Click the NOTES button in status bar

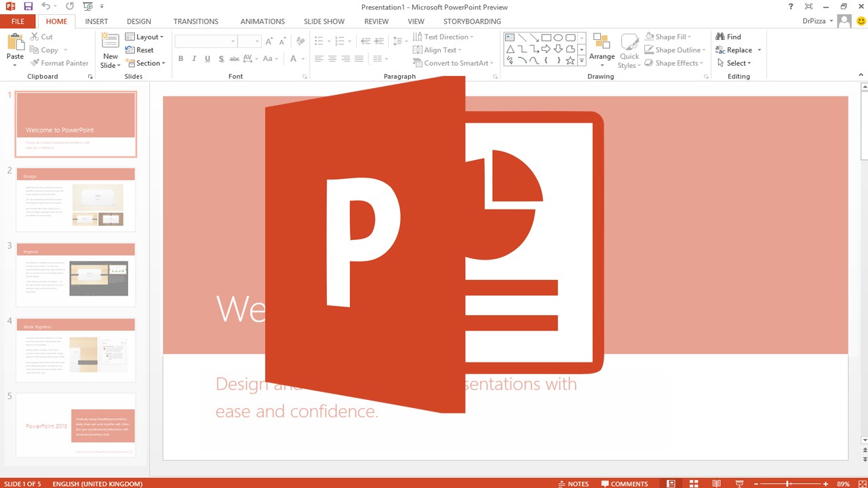pos(574,483)
